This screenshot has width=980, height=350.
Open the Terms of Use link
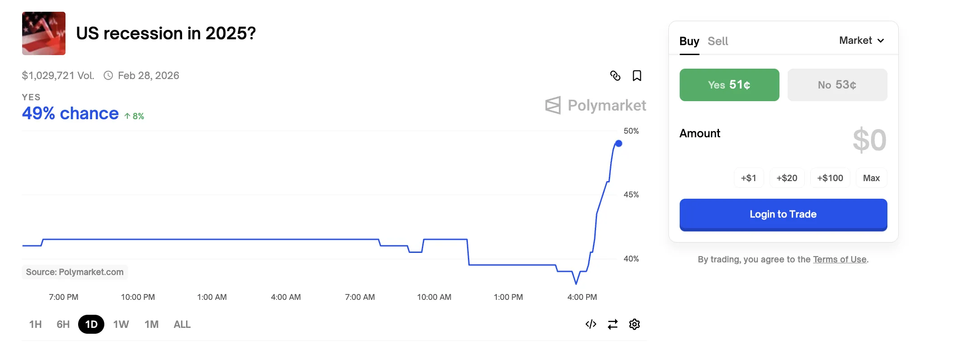tap(840, 259)
